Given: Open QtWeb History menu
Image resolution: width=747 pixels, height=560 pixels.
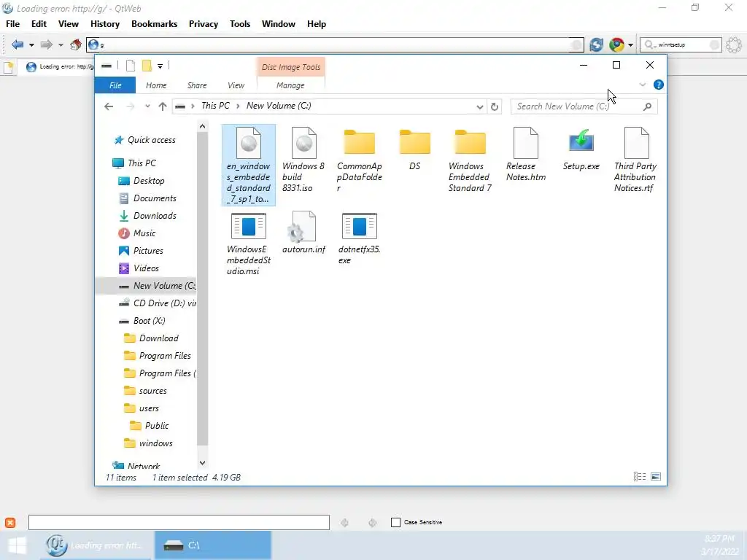Looking at the screenshot, I should tap(105, 24).
